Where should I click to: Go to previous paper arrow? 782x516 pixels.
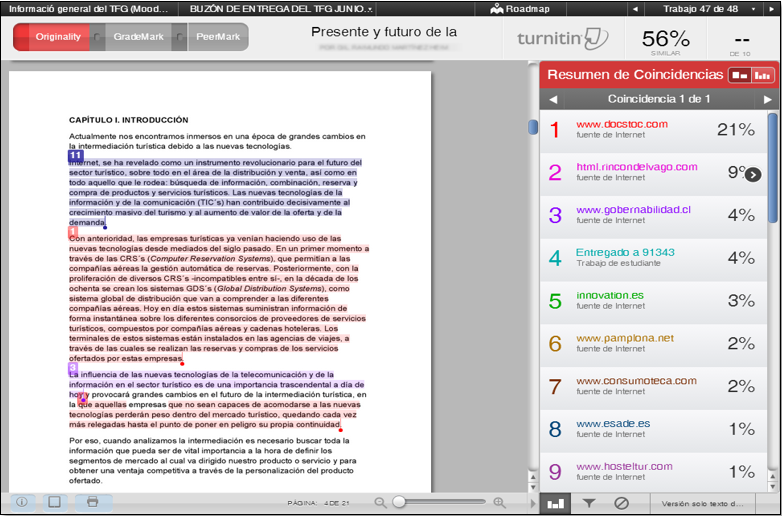[635, 9]
